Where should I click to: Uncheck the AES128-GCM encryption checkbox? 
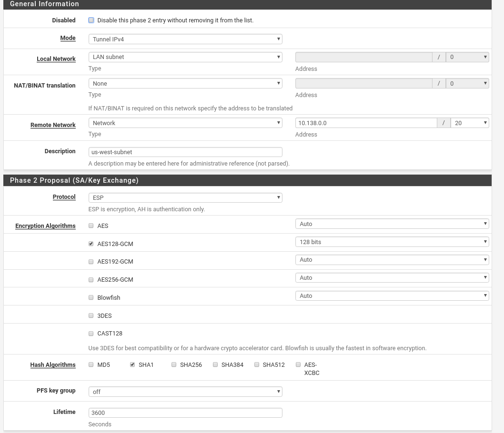point(91,244)
